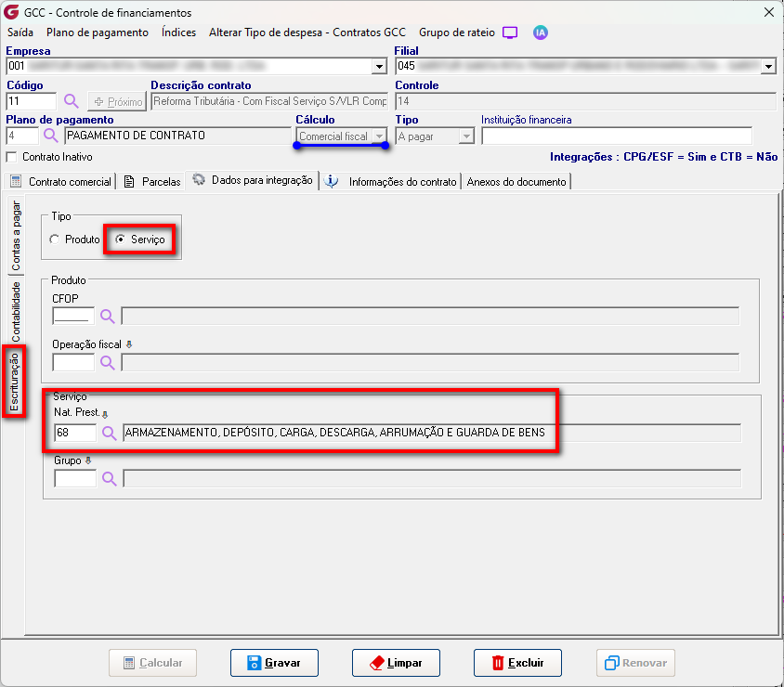
Task: Toggle the Contrato Inativo checkbox
Action: (x=11, y=157)
